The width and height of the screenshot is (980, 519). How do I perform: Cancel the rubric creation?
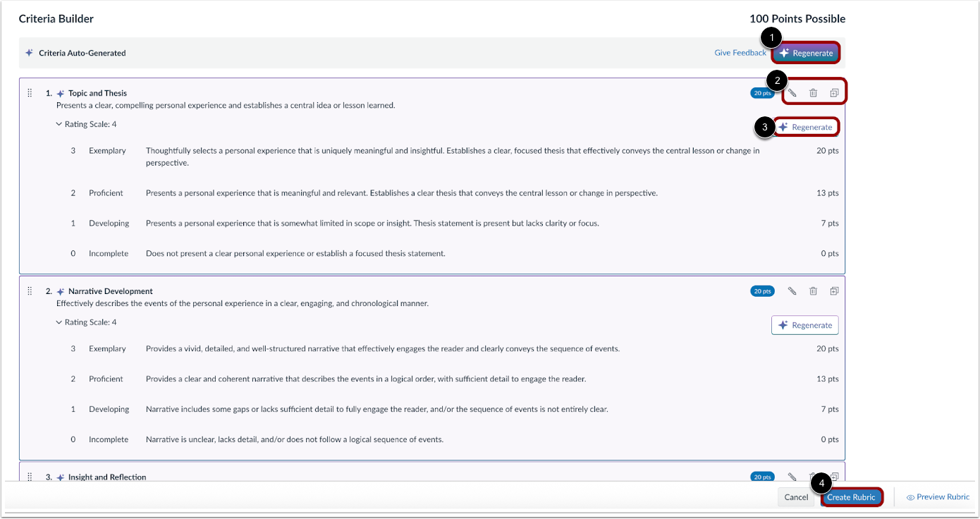[795, 496]
